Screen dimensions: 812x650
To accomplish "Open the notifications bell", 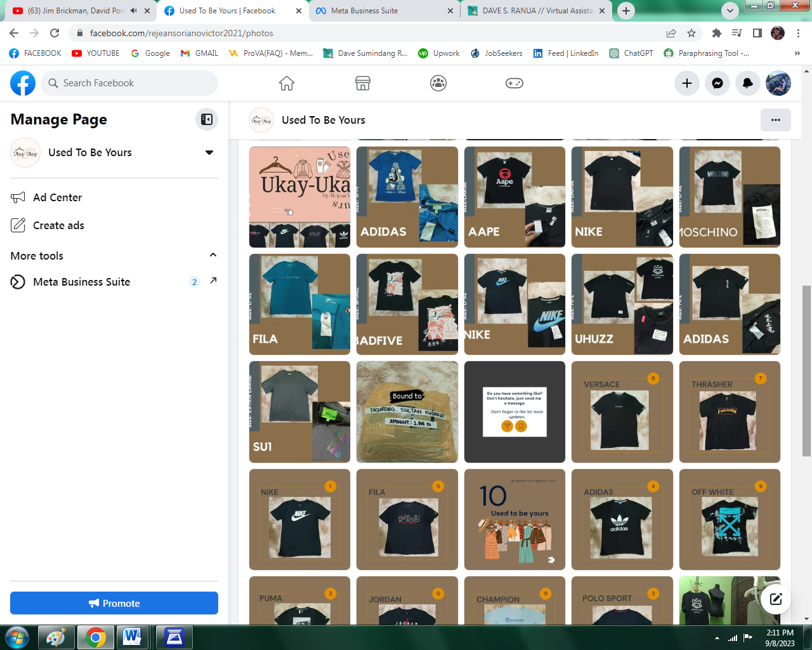I will [748, 83].
